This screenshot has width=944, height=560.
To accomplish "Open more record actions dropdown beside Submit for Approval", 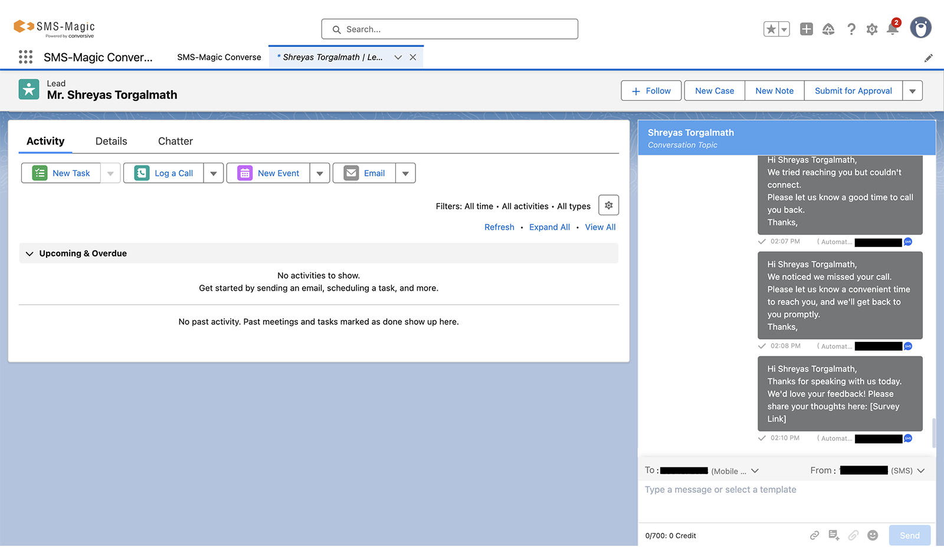I will click(x=913, y=91).
